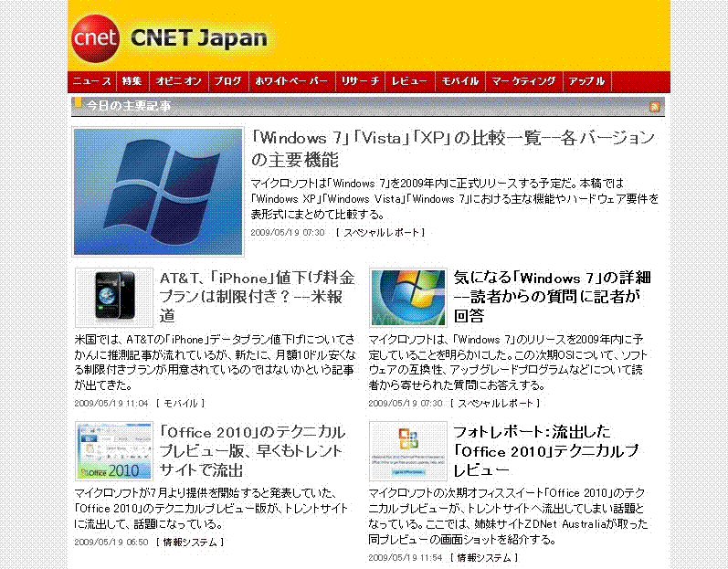
Task: Open the Office 2010 screenshot thumbnail
Action: 114,451
